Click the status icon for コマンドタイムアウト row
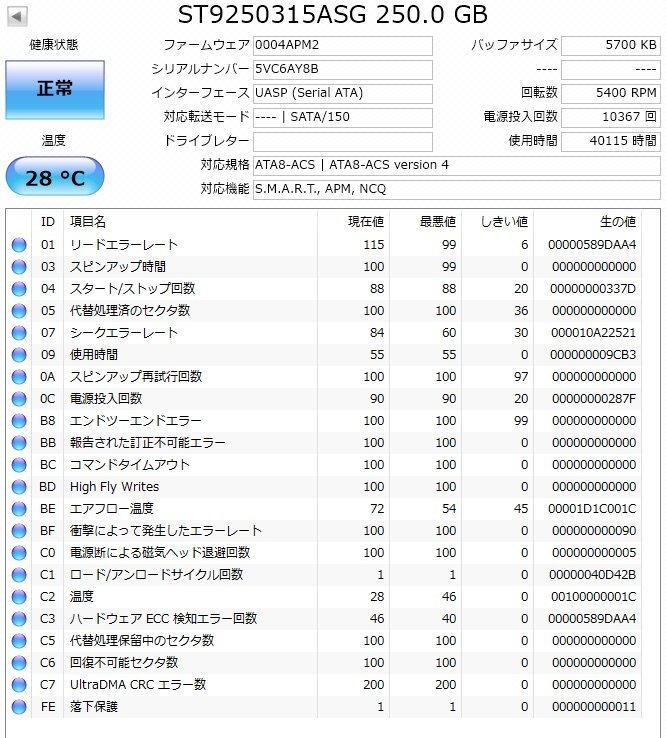666x738 pixels. [19, 465]
